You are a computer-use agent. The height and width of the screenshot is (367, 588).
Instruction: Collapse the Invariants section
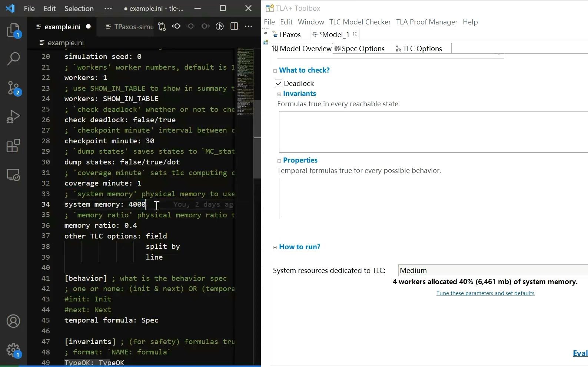pos(279,94)
